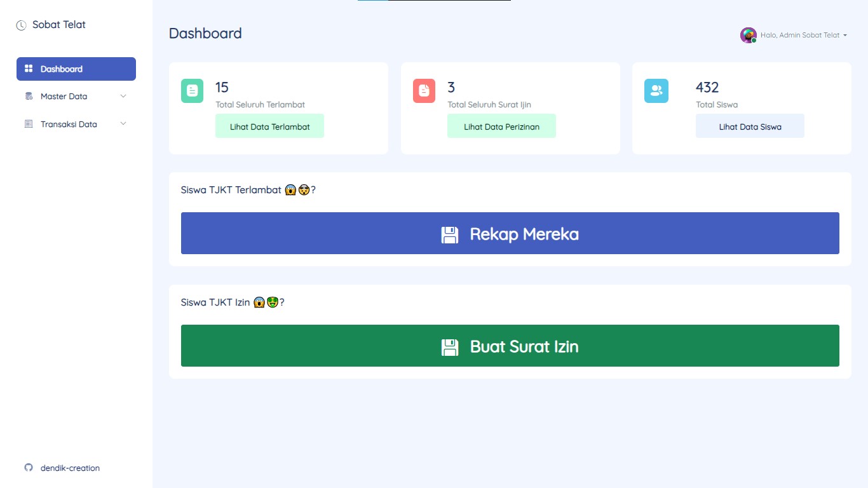The height and width of the screenshot is (488, 868).
Task: Click the blue users icon for Total Siswa
Action: 656,91
